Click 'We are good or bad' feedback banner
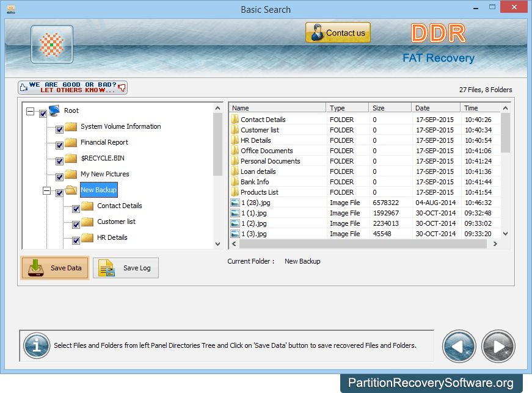 [73, 87]
